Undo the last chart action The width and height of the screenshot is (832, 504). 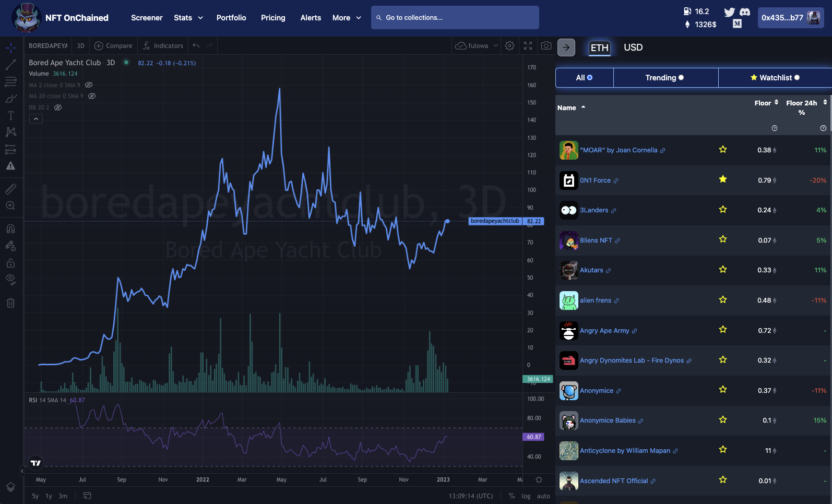coord(196,46)
